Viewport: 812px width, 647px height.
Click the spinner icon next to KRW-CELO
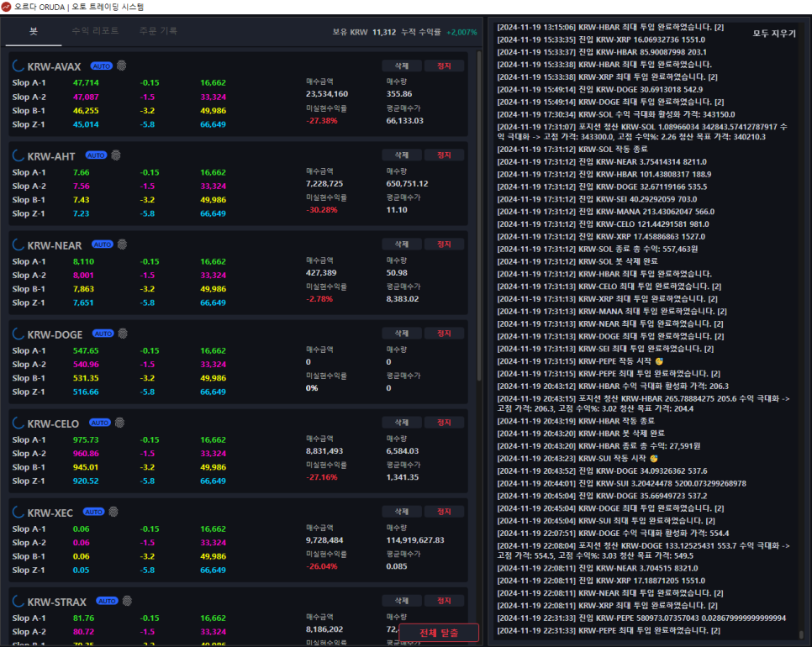[18, 423]
